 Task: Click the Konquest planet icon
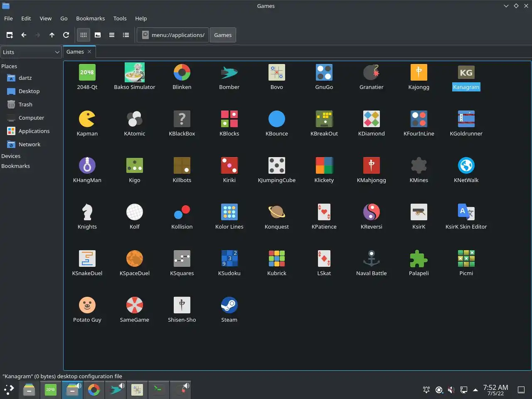click(x=277, y=212)
